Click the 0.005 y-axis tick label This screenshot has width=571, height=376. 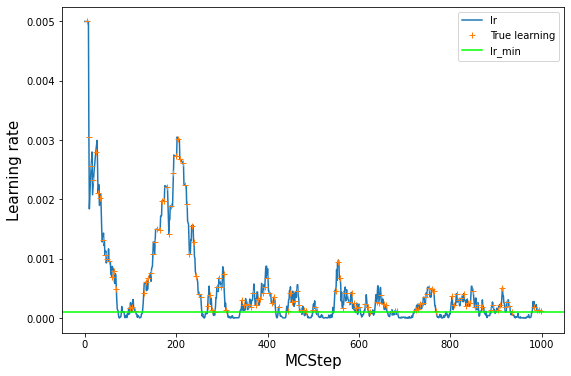pyautogui.click(x=40, y=22)
